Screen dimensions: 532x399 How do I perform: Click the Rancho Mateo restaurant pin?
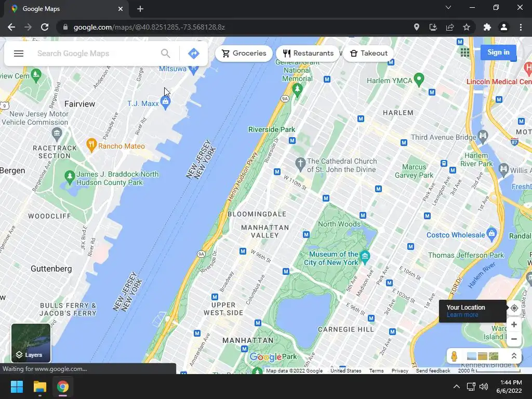(x=91, y=145)
